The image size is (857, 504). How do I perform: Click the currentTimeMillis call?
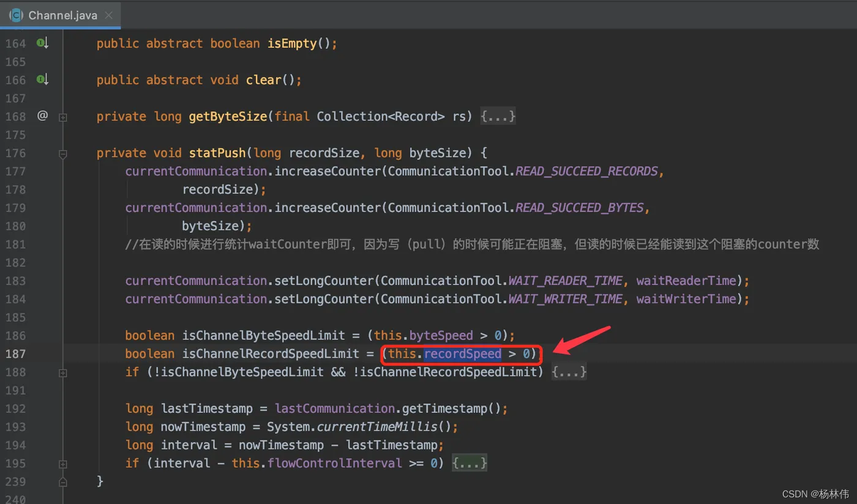point(377,426)
